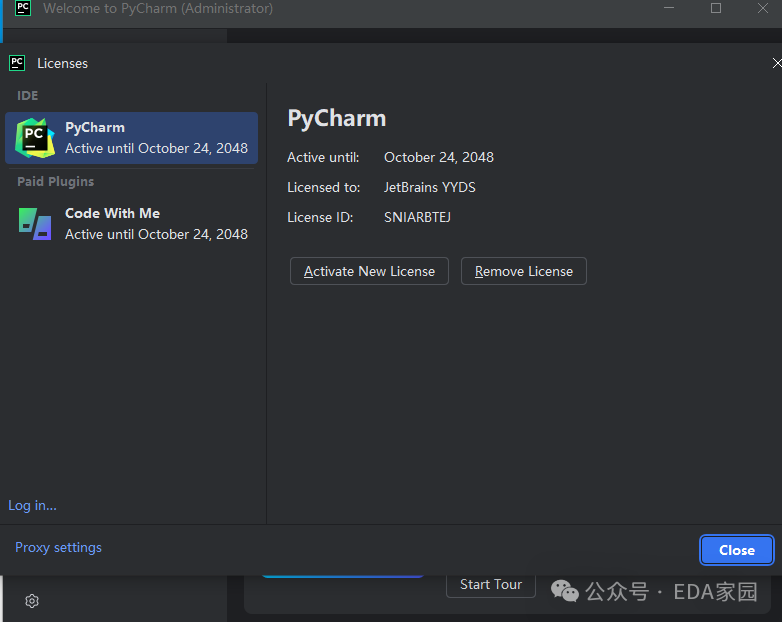
Task: Click the October 24, 2048 date in details
Action: 439,158
